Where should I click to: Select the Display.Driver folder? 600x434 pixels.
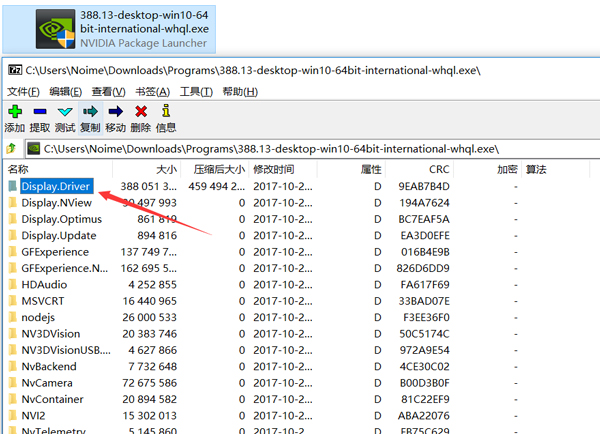(56, 186)
